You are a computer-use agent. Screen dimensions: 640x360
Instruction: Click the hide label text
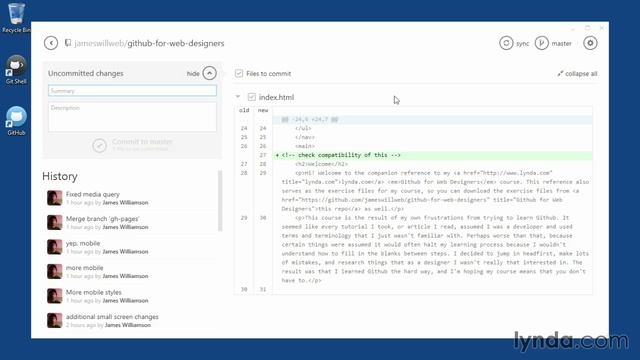193,73
